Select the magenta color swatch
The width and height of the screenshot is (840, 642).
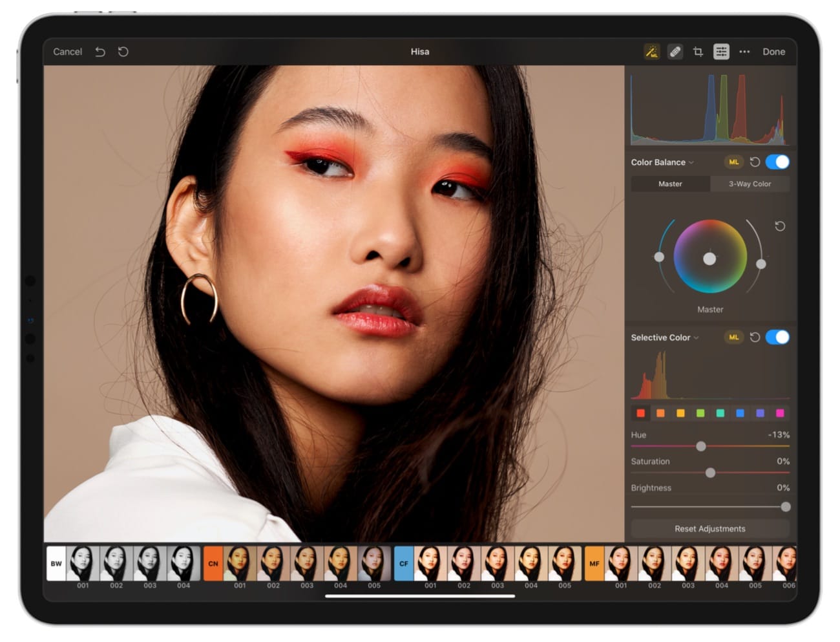tap(780, 413)
